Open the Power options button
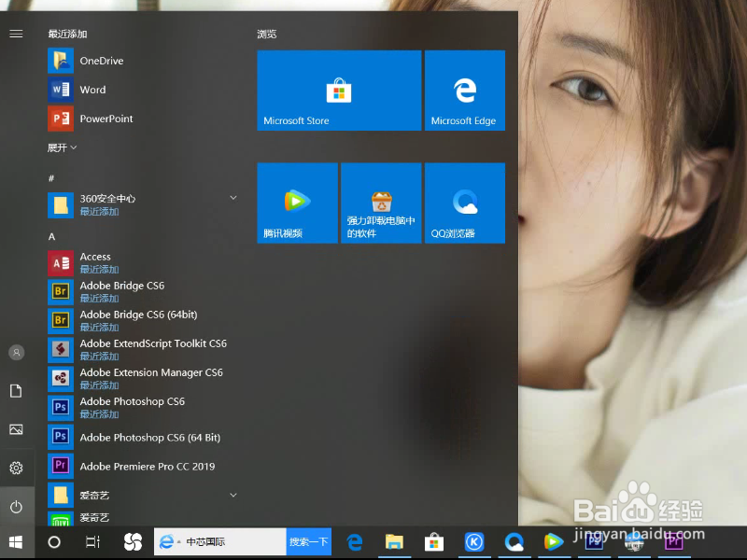 pyautogui.click(x=16, y=507)
